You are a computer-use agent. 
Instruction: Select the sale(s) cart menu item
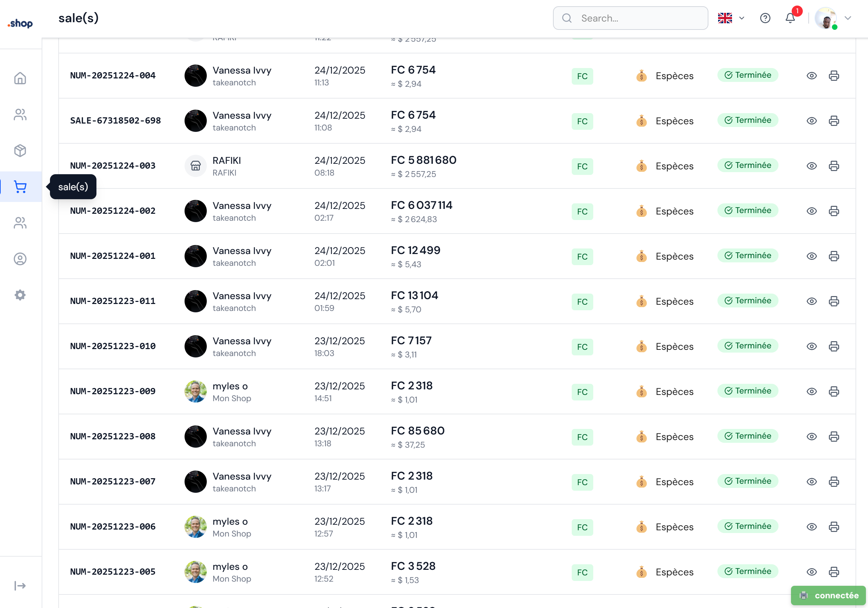click(x=20, y=187)
